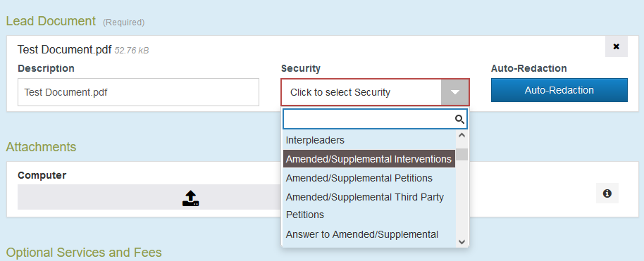The width and height of the screenshot is (644, 261).
Task: Click the magnifier search icon in dropdown
Action: coord(459,120)
